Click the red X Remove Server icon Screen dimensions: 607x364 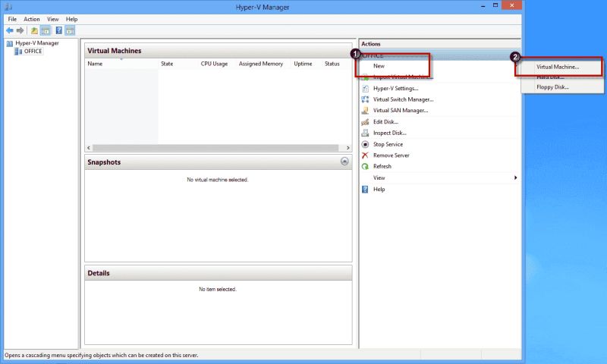365,155
